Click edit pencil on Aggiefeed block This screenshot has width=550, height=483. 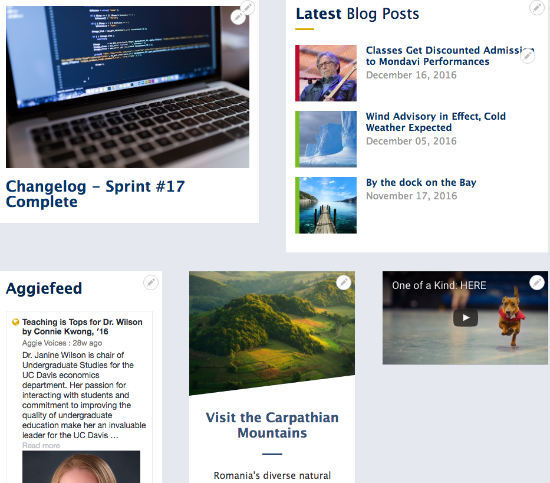151,282
